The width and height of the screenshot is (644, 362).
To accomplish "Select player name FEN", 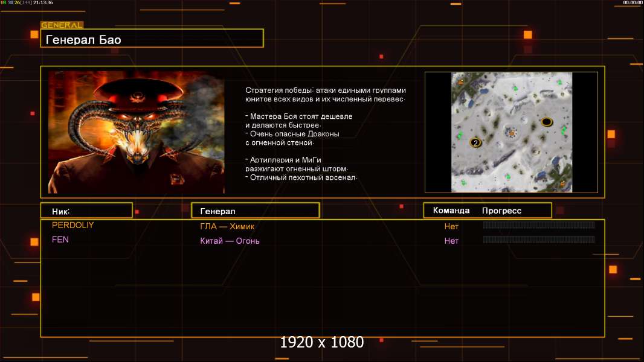I will [x=60, y=240].
